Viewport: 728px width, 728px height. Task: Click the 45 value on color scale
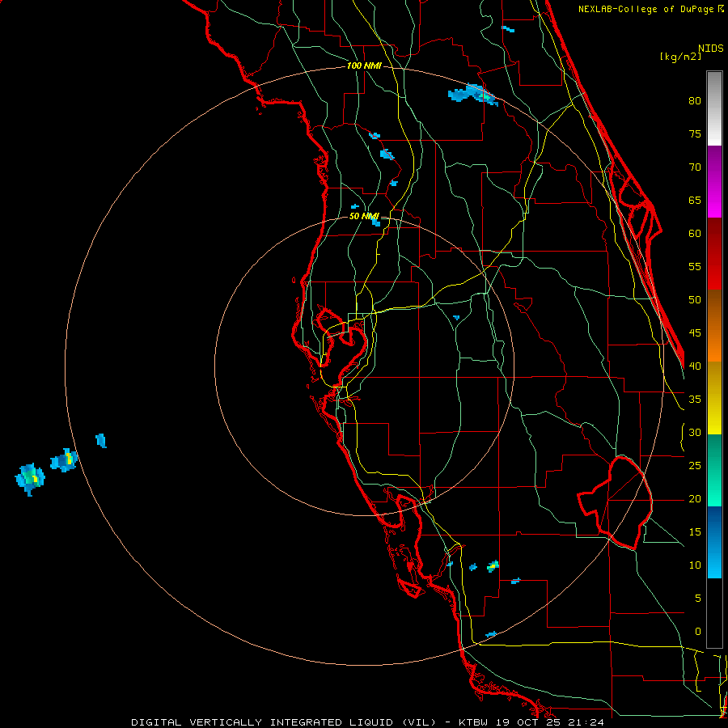tap(695, 333)
